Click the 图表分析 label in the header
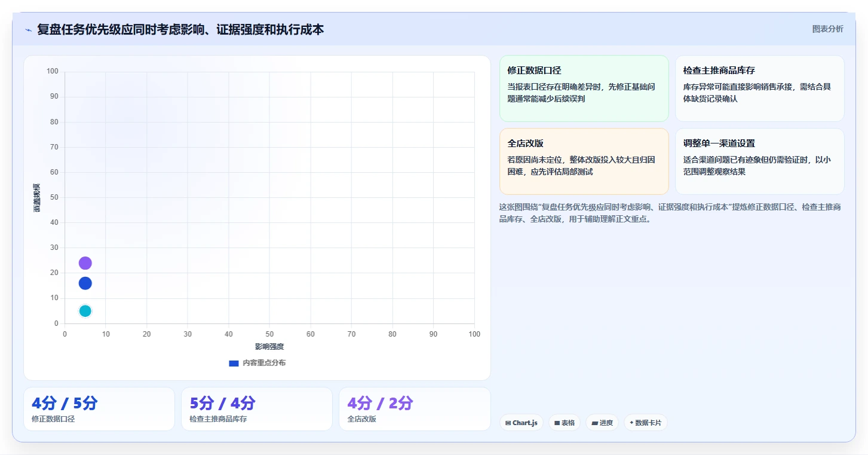 click(x=828, y=29)
